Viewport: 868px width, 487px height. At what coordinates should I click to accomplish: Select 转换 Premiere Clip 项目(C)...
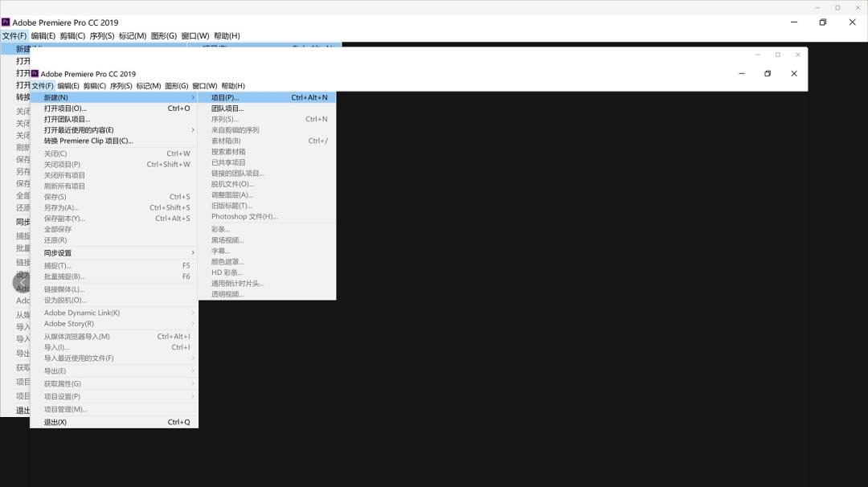click(x=114, y=141)
